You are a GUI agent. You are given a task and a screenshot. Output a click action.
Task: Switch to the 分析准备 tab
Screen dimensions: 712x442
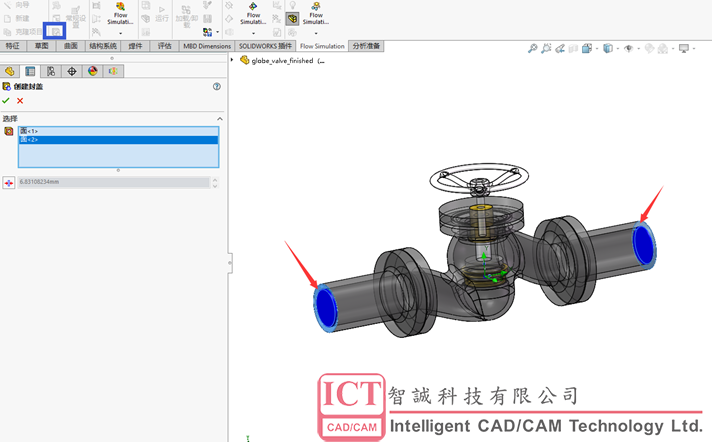(365, 46)
